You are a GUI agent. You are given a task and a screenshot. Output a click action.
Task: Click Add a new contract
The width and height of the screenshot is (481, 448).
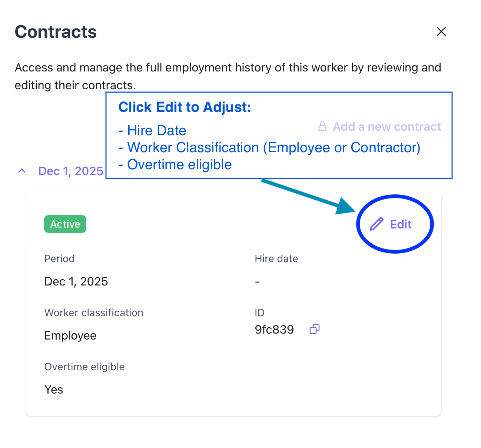(x=387, y=127)
